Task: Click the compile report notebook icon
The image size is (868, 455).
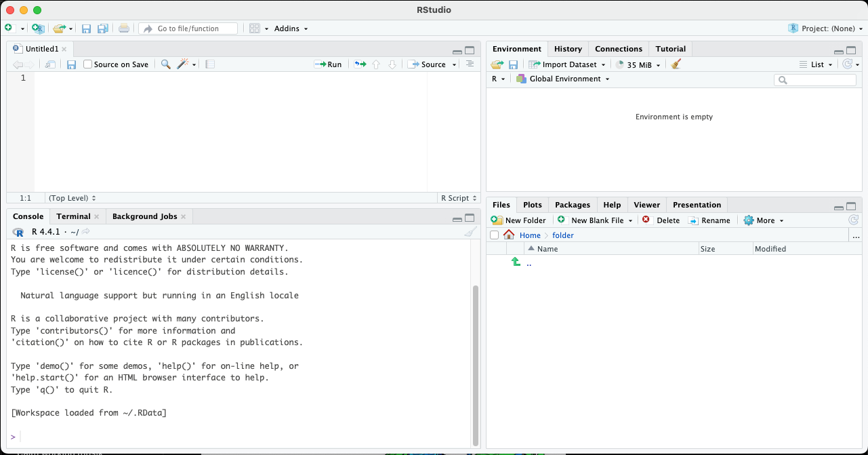Action: [x=210, y=64]
